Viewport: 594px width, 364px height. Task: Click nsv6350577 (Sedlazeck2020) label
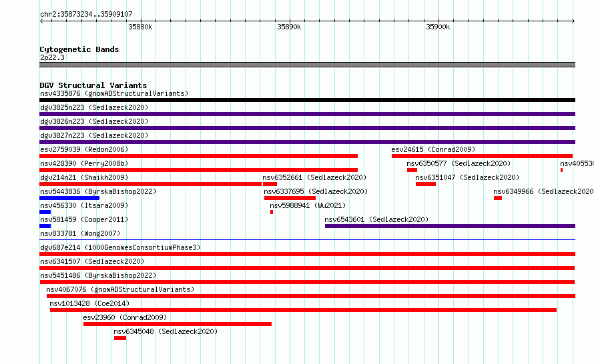[459, 163]
